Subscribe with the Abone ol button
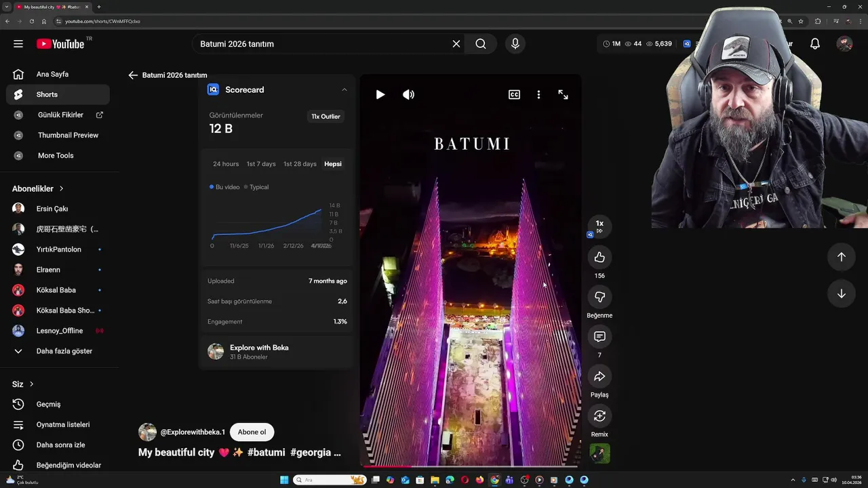868x488 pixels. pos(252,432)
